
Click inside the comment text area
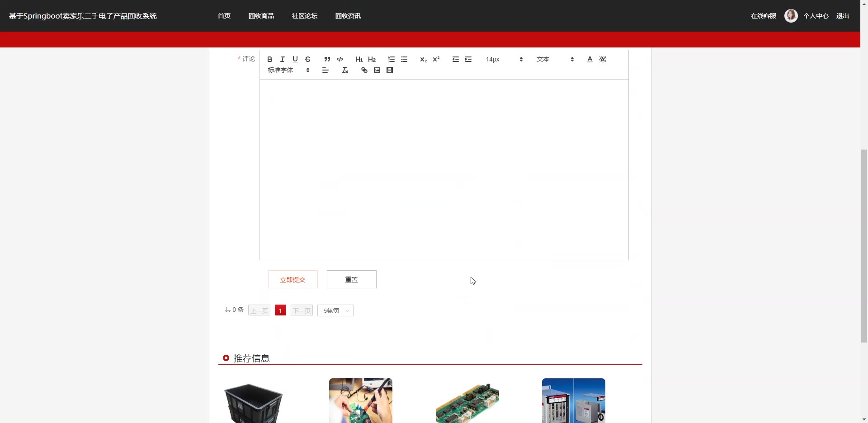pyautogui.click(x=444, y=169)
